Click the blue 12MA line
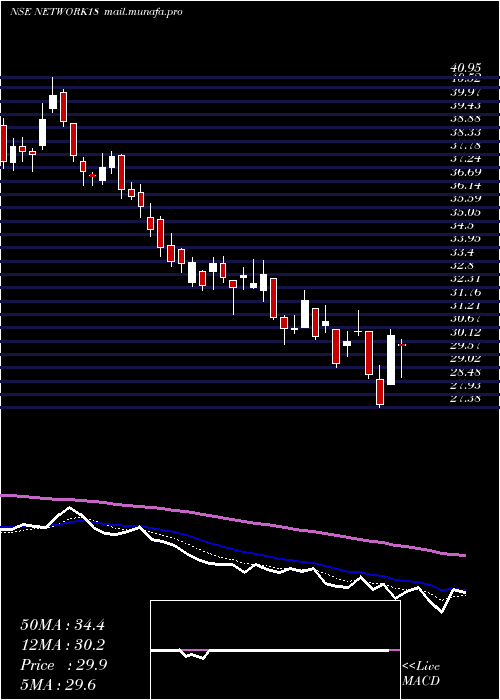 [x=232, y=550]
